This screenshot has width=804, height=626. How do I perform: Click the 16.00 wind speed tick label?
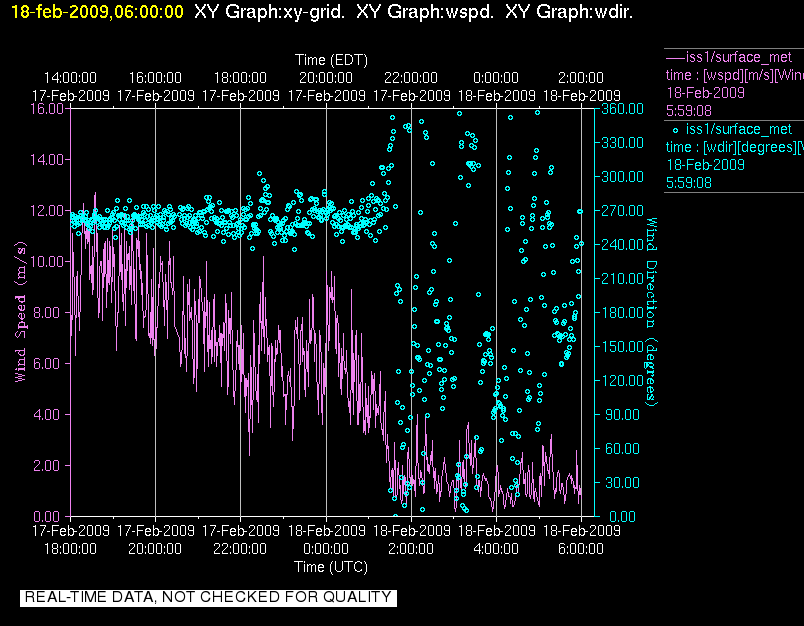coord(47,109)
